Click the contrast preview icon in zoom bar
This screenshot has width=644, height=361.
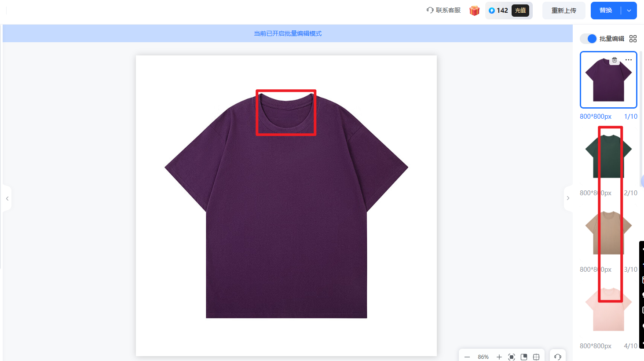pyautogui.click(x=524, y=357)
